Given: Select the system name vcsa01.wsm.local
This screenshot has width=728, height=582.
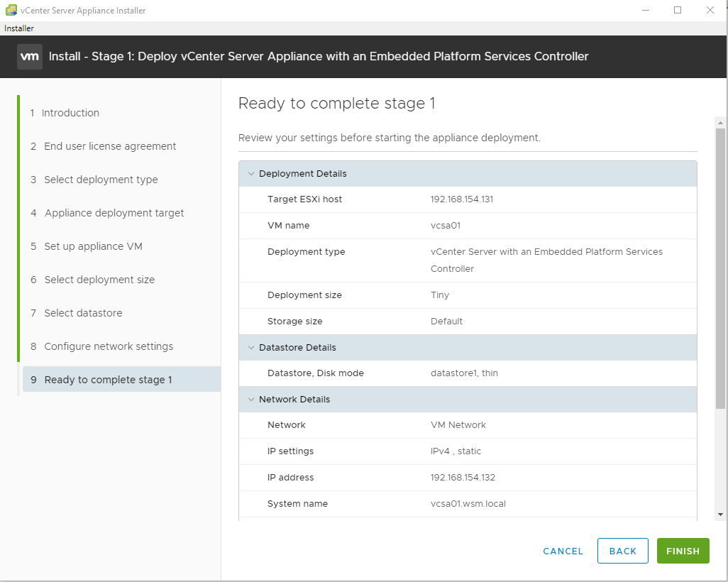Looking at the screenshot, I should (x=468, y=504).
